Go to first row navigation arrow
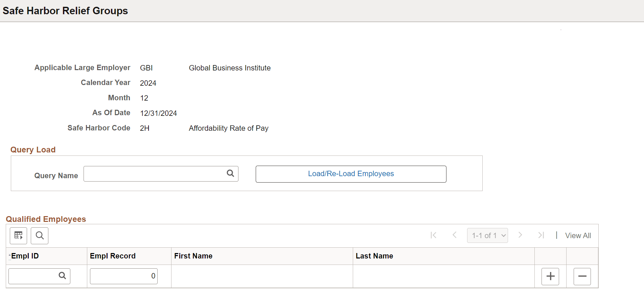 (x=433, y=235)
